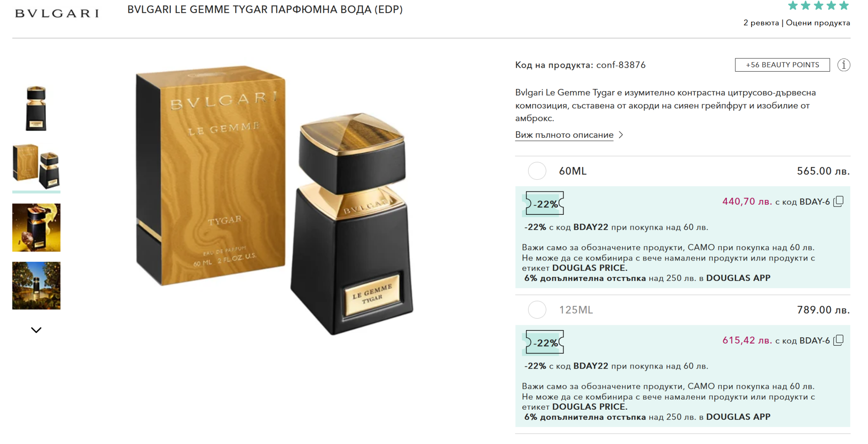View the orchard scene thumbnail
Viewport: 868px width, 444px height.
pyautogui.click(x=36, y=286)
